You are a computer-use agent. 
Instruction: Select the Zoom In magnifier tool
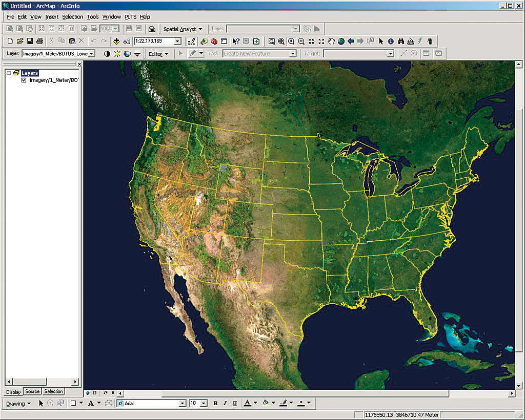click(x=291, y=41)
